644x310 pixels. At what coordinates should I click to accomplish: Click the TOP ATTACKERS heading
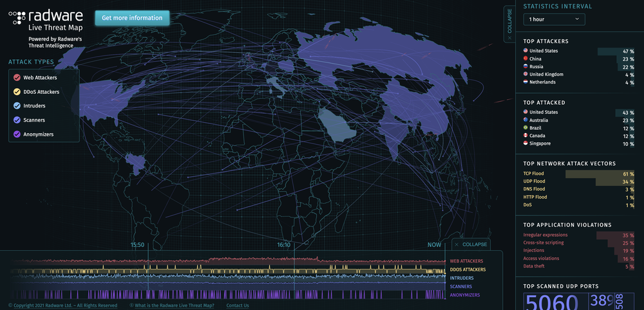pos(546,41)
